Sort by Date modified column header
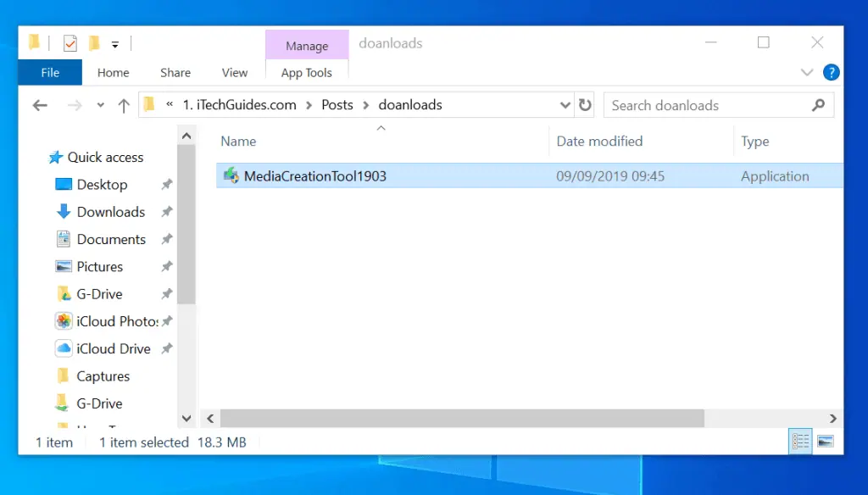Viewport: 868px width, 495px height. coord(599,142)
